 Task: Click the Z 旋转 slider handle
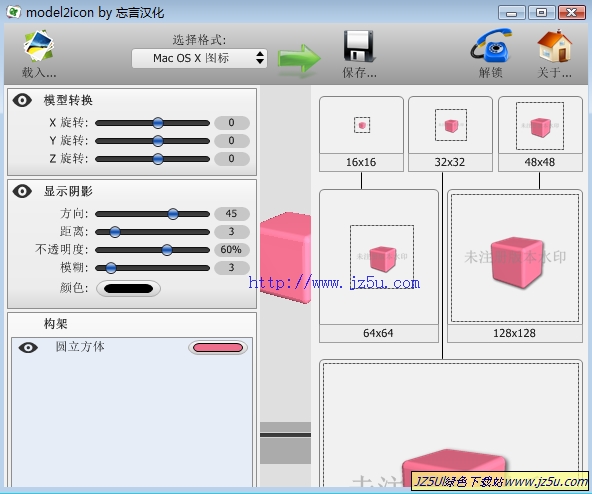158,159
